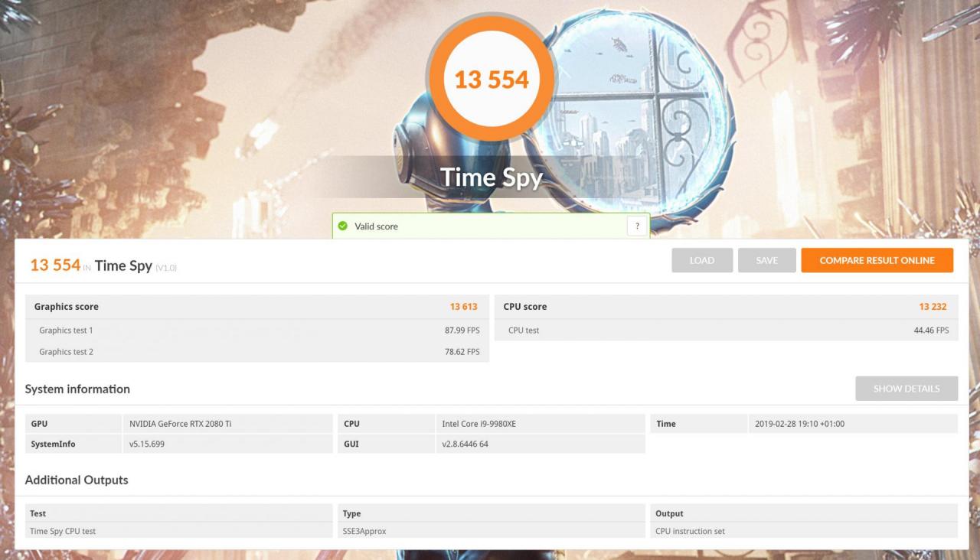Select NVIDIA GeForce RTX 2080 Ti value
The height and width of the screenshot is (560, 980).
[x=181, y=424]
